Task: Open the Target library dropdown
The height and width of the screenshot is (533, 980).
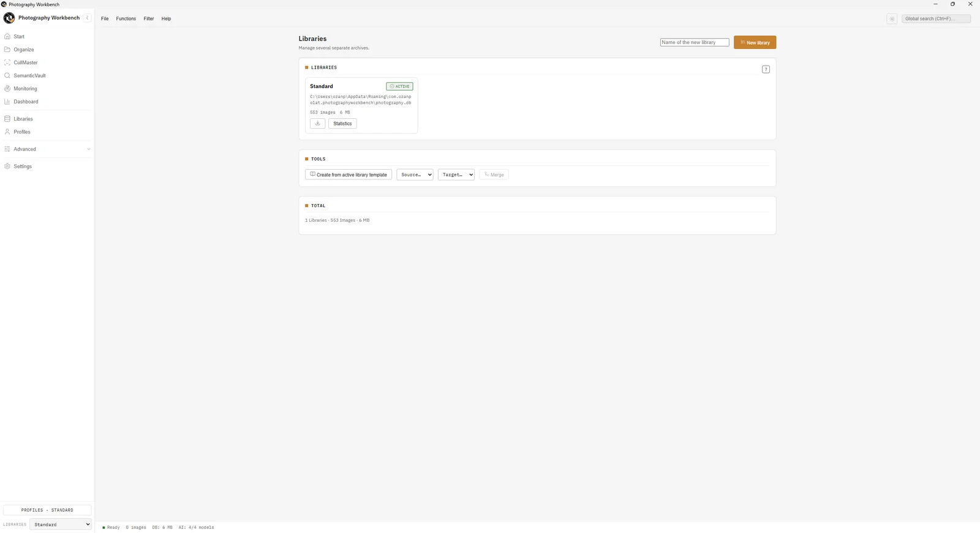Action: [x=456, y=175]
